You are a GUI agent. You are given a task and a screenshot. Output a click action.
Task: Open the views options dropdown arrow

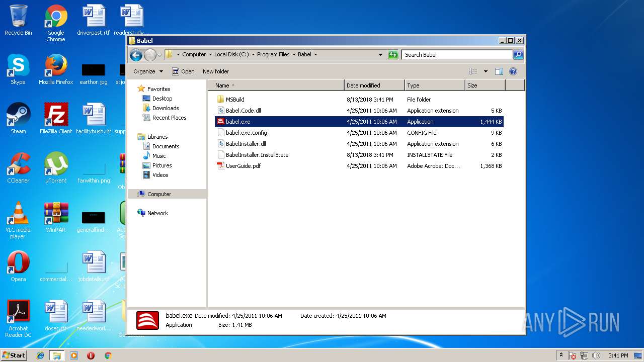click(x=486, y=71)
